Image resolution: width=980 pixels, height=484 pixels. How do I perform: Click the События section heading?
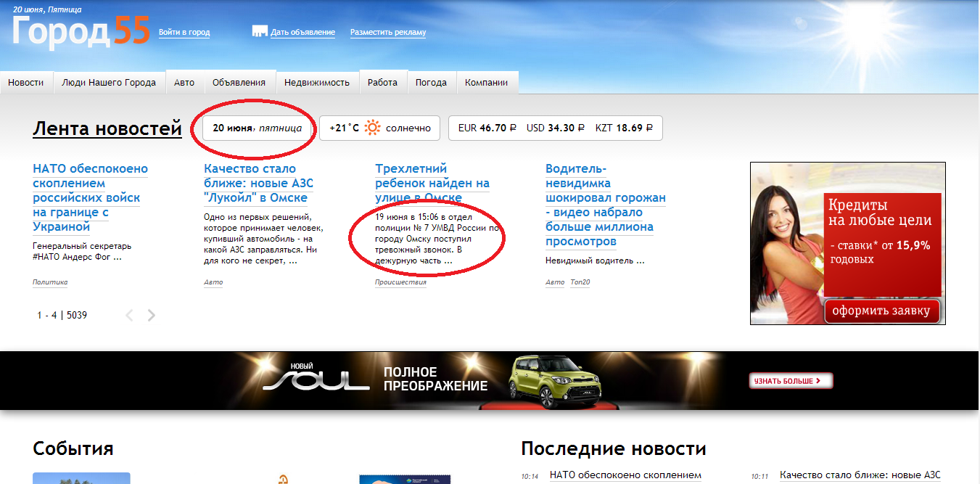tap(73, 448)
